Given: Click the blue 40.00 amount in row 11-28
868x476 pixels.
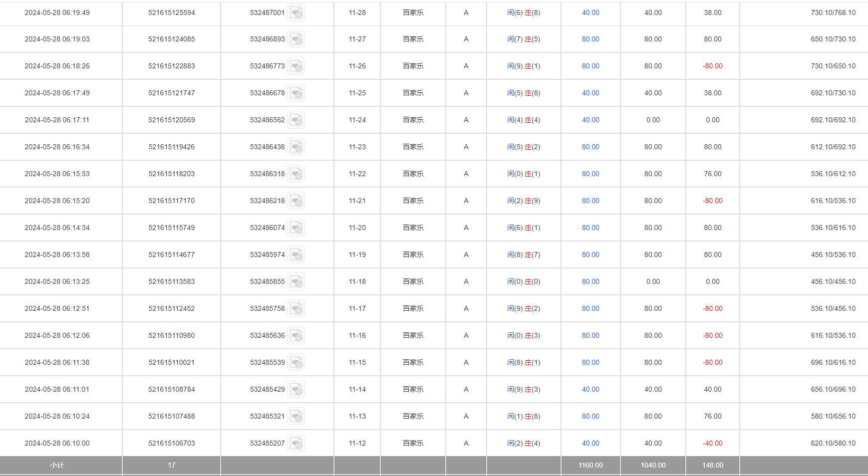Looking at the screenshot, I should [x=590, y=12].
